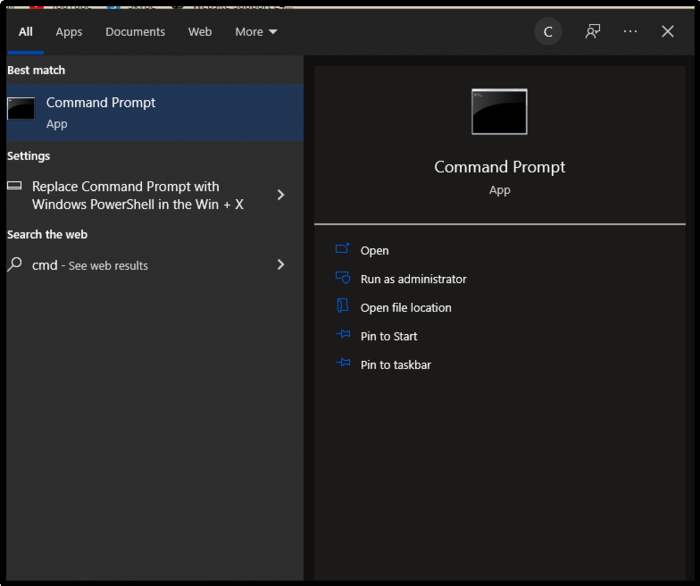The width and height of the screenshot is (700, 586).
Task: Click the small Command Prompt icon
Action: tap(21, 108)
